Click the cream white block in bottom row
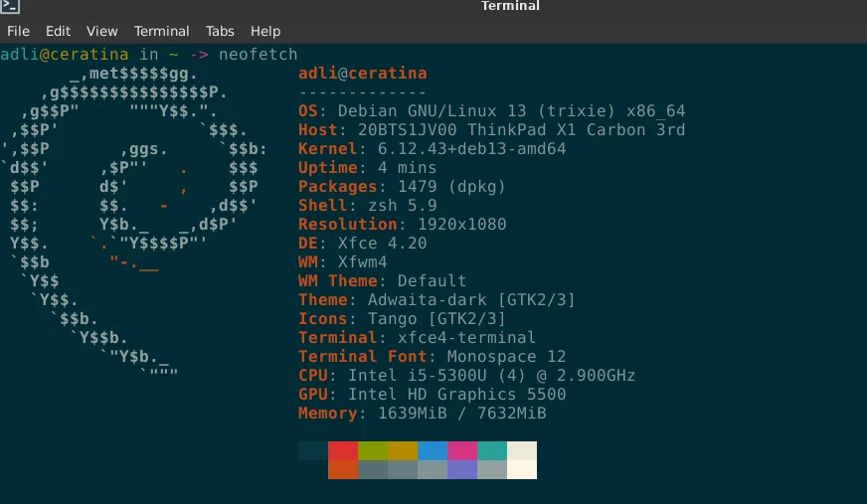Screen dimensions: 867x504 tap(522, 470)
